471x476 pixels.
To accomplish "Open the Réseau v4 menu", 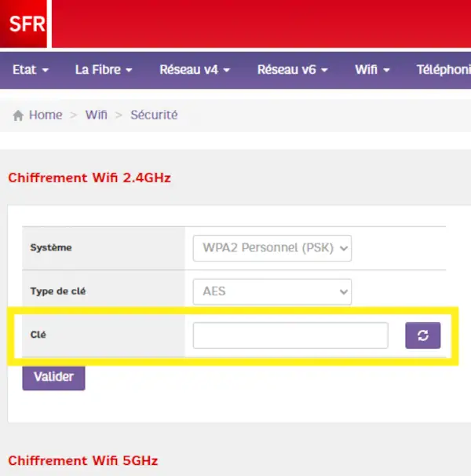I will click(x=195, y=70).
